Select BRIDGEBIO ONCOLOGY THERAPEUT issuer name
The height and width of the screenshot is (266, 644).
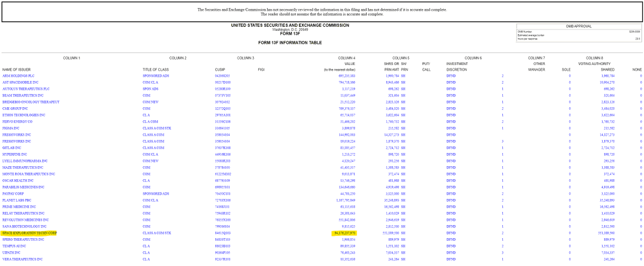pyautogui.click(x=30, y=101)
